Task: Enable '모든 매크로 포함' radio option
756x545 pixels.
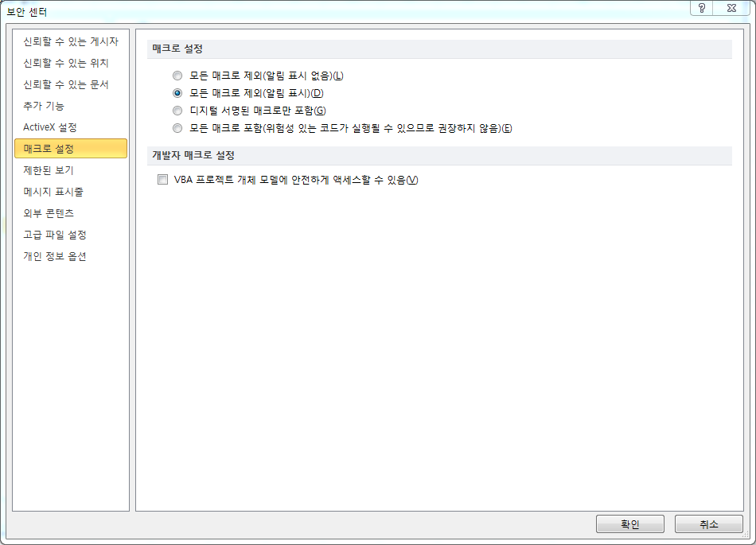Action: (177, 128)
